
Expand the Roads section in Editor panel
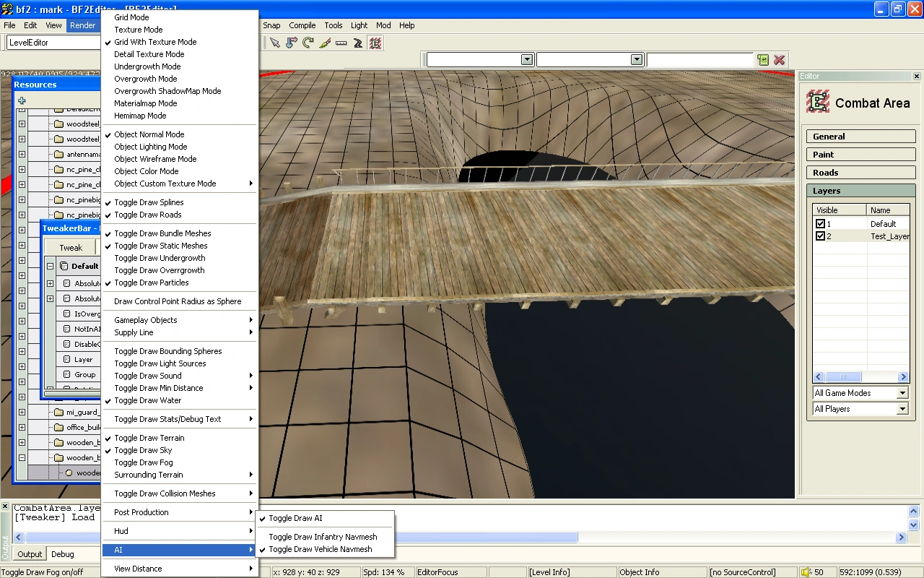click(x=860, y=173)
